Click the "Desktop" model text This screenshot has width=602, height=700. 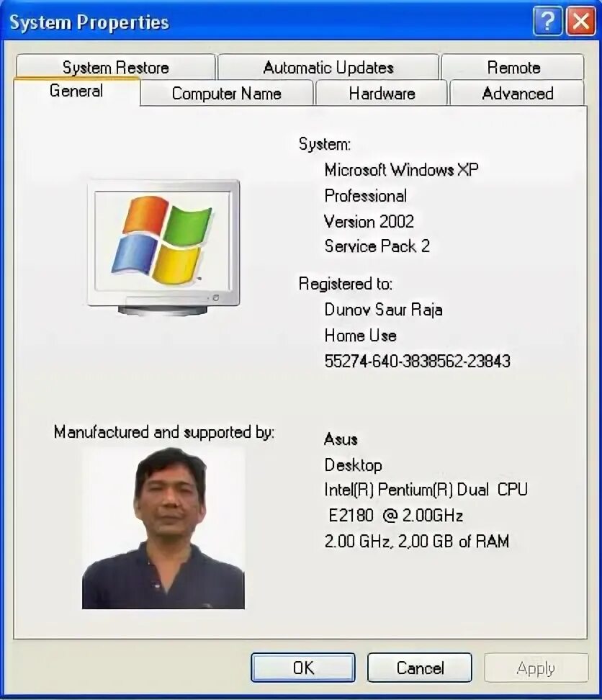(353, 465)
